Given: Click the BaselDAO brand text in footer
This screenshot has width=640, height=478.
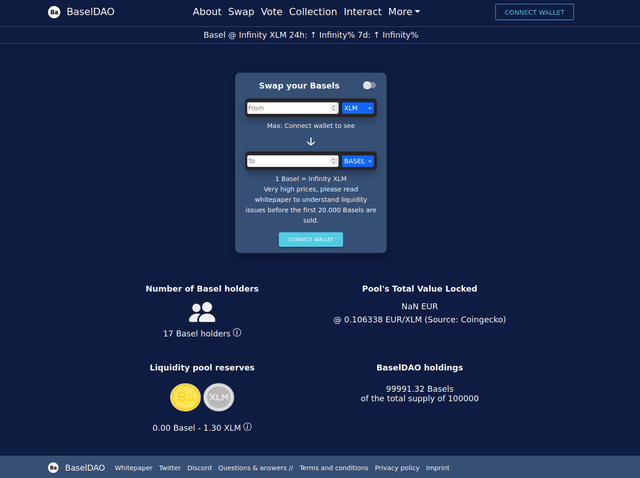Looking at the screenshot, I should [x=85, y=468].
